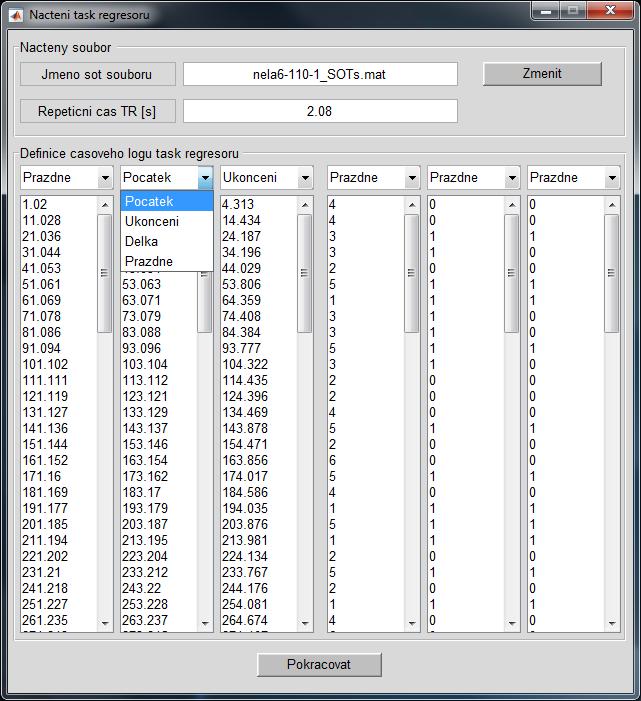Collapse the open Pocatek dropdown via its arrow

205,178
